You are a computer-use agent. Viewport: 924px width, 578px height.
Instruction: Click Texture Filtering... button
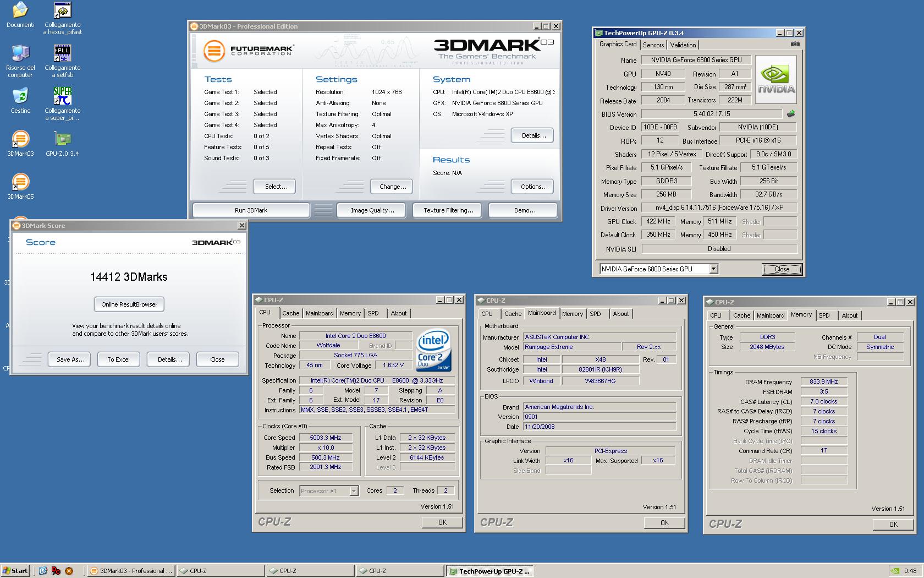(448, 210)
